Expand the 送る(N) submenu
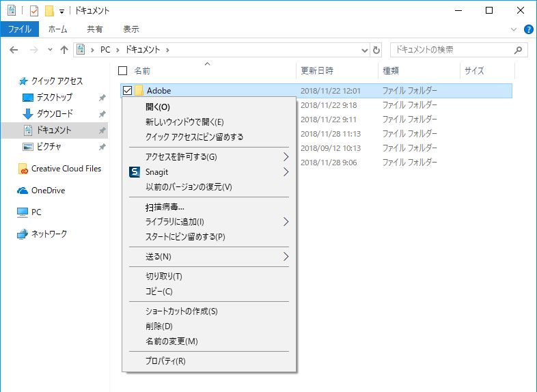 pos(209,256)
